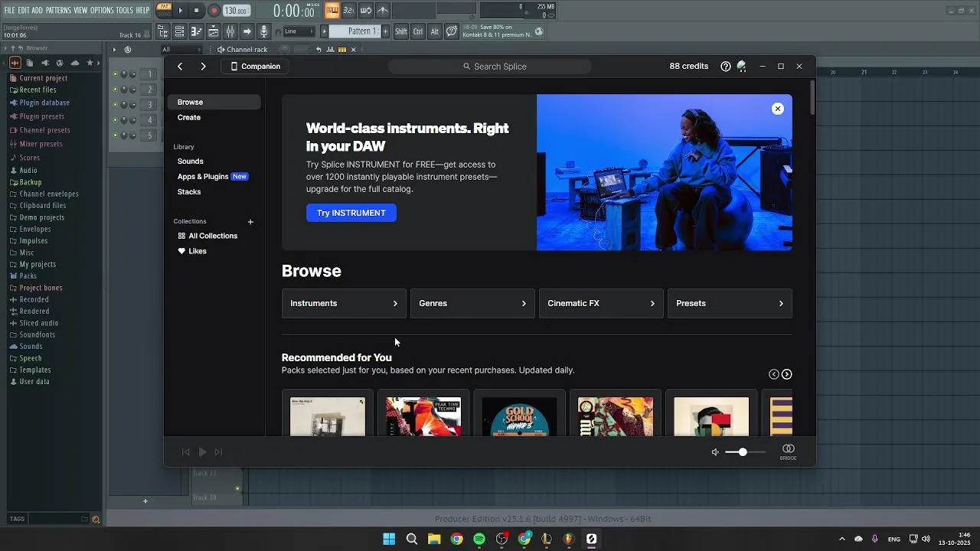Toggle channel 1 mute LED in channel rack

pos(116,74)
